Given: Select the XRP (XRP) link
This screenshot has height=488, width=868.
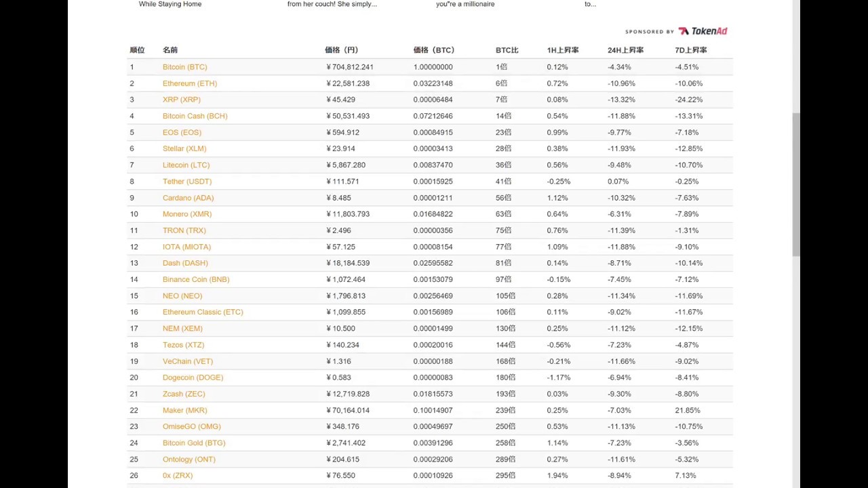Looking at the screenshot, I should (x=181, y=100).
